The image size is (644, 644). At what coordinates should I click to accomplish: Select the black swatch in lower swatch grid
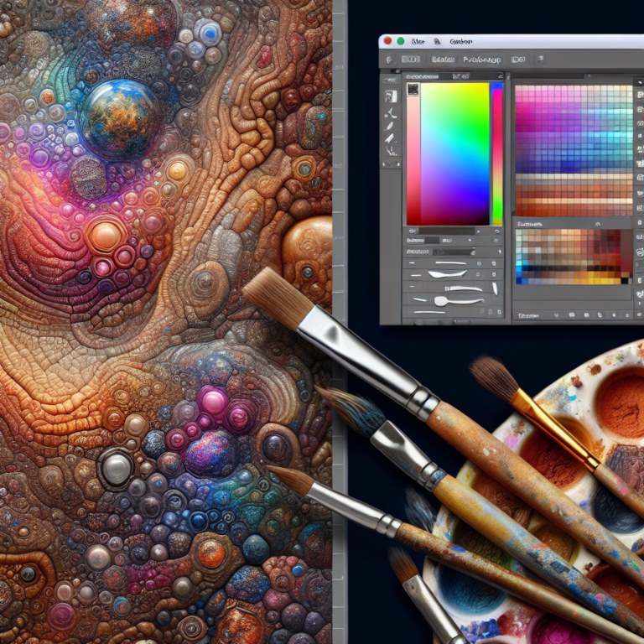click(x=624, y=281)
